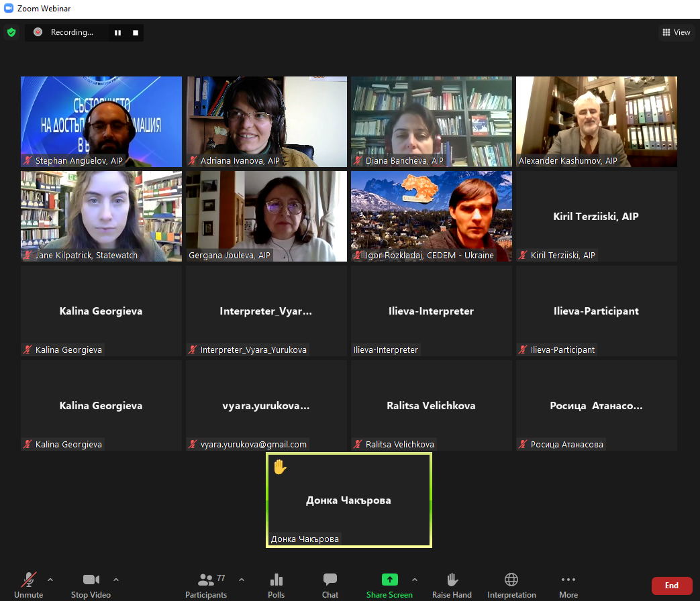The width and height of the screenshot is (700, 601).
Task: Open the Polls window
Action: 276,580
